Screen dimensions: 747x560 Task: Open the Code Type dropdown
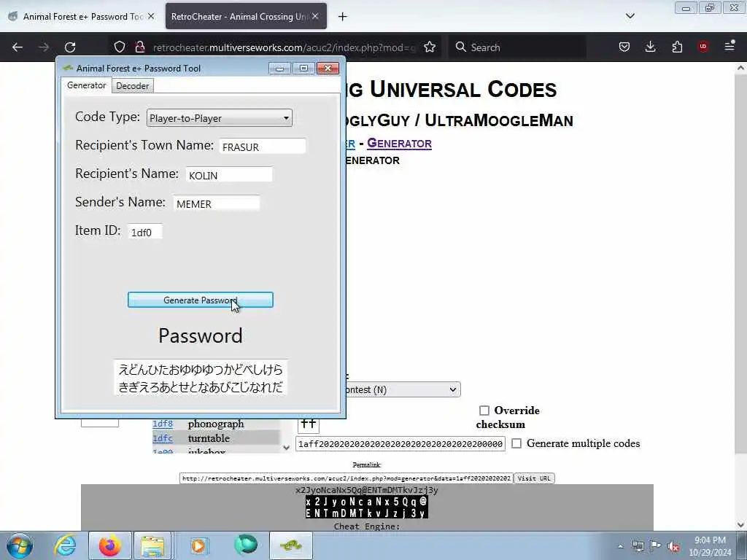click(219, 118)
